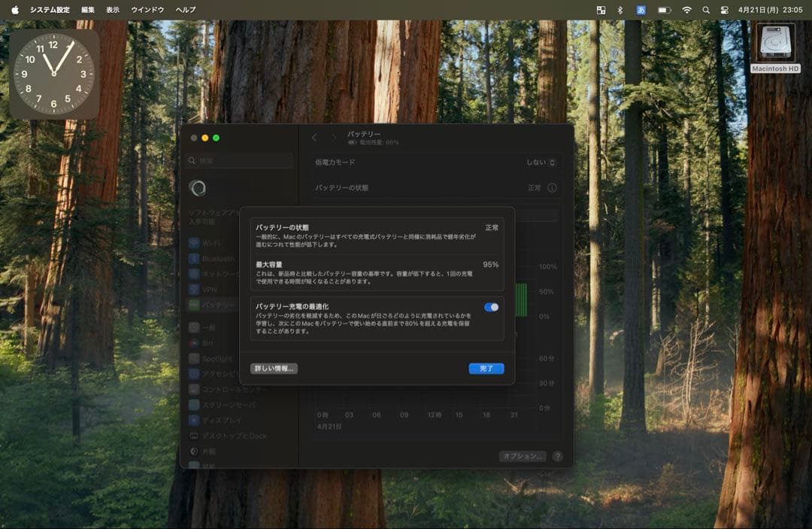This screenshot has width=812, height=529.
Task: Click the 完了 button
Action: pos(486,369)
